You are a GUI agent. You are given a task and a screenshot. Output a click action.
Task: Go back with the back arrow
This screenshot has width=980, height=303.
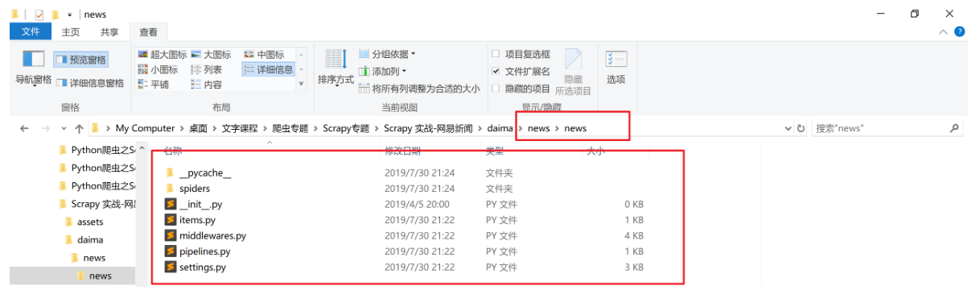click(24, 128)
